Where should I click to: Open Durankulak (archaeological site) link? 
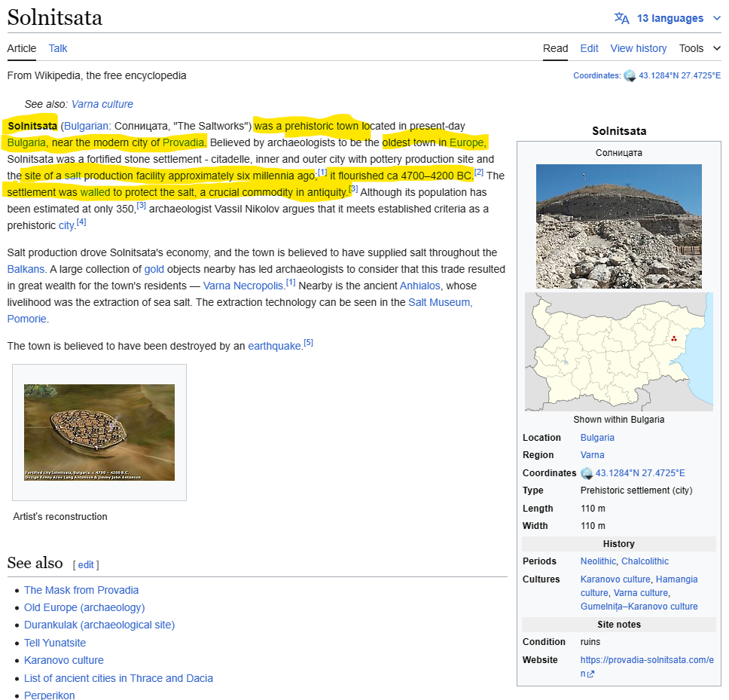pos(99,625)
